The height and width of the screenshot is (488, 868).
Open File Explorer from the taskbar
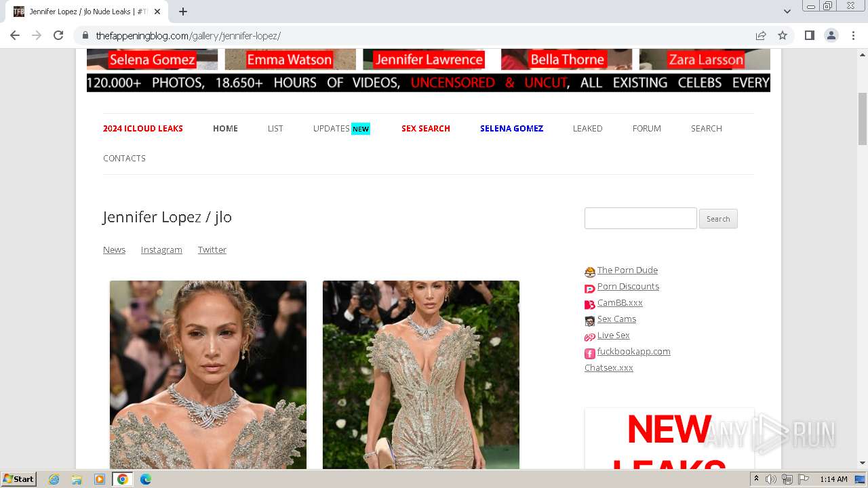pyautogui.click(x=77, y=479)
